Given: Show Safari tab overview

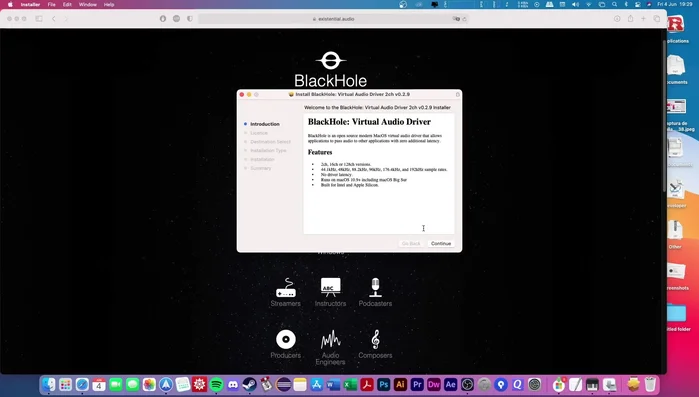Looking at the screenshot, I should click(657, 19).
